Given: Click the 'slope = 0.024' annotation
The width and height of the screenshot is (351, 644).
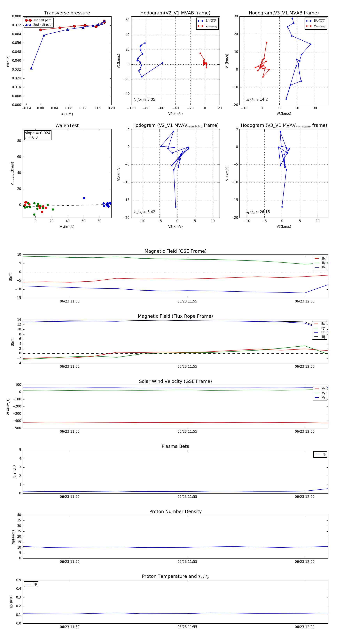Looking at the screenshot, I should [37, 133].
